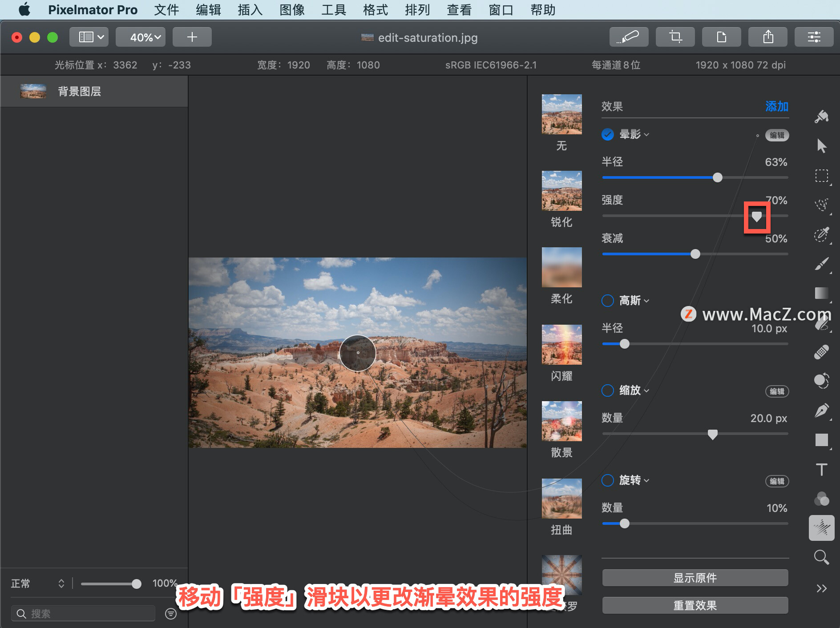
Task: Select the rectangular selection tool
Action: [821, 176]
